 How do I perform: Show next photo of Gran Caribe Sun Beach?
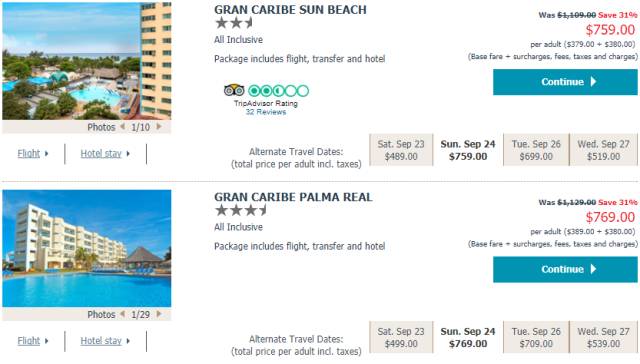click(159, 127)
